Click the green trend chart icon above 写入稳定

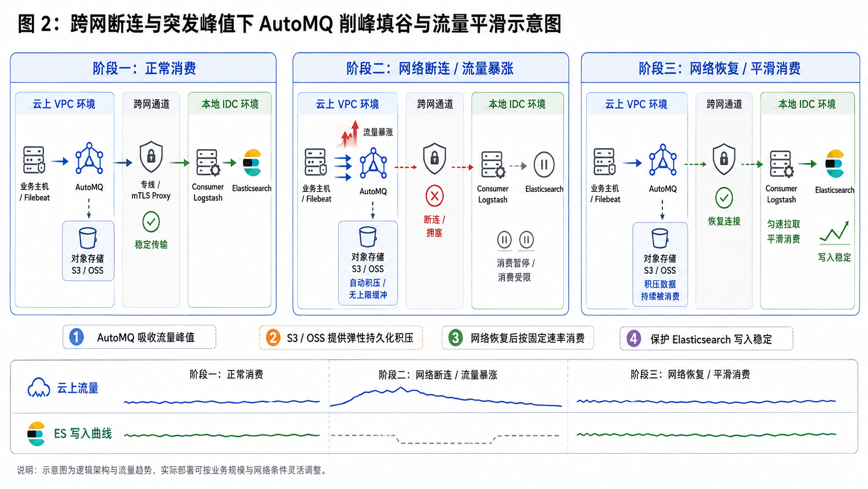(834, 233)
